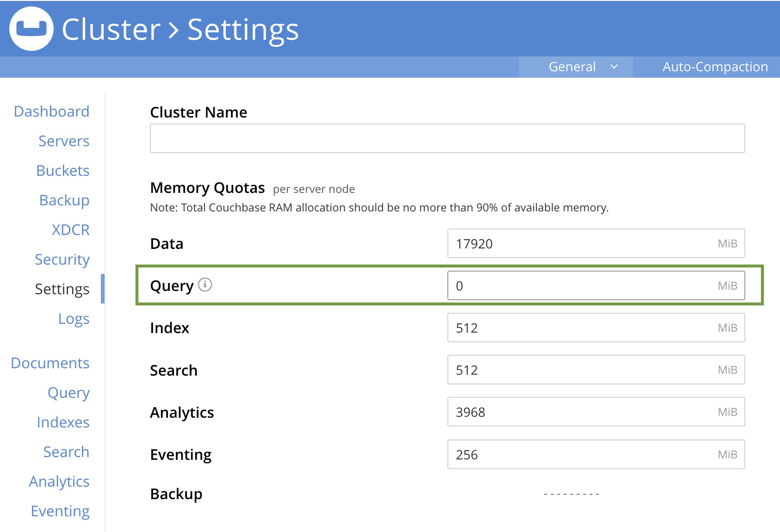
Task: Open the Eventing section
Action: point(60,511)
